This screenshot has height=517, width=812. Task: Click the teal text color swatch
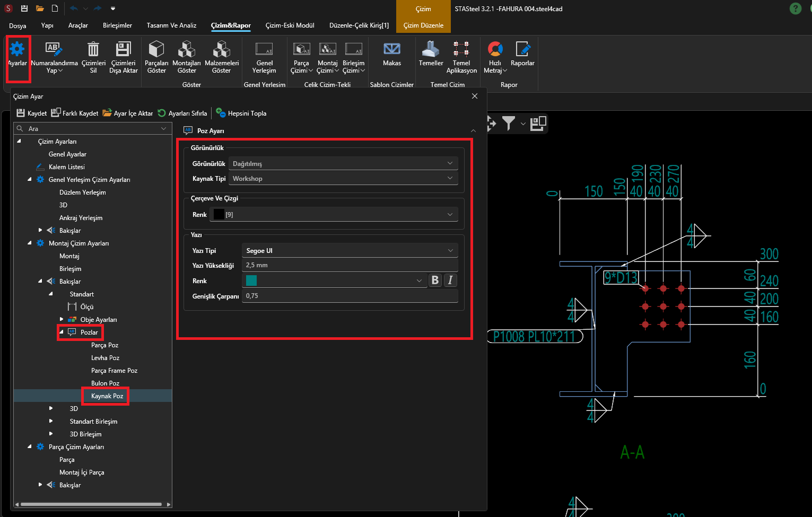pos(251,281)
